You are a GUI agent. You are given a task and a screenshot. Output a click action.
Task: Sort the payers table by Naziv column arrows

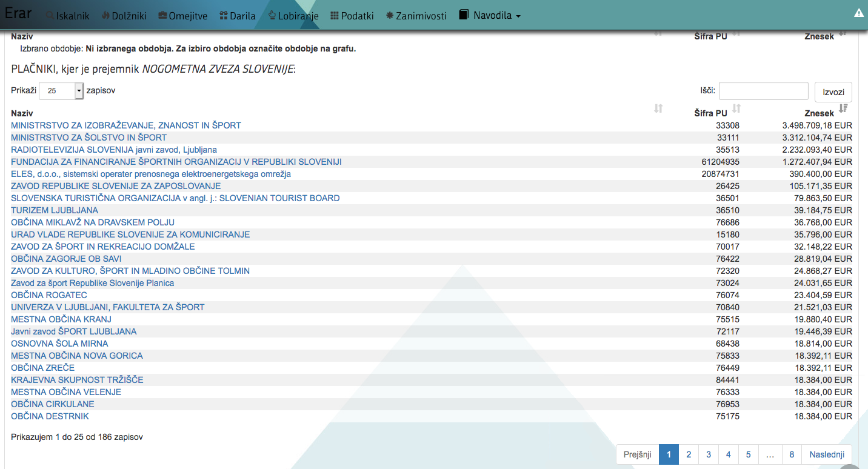[x=658, y=109]
